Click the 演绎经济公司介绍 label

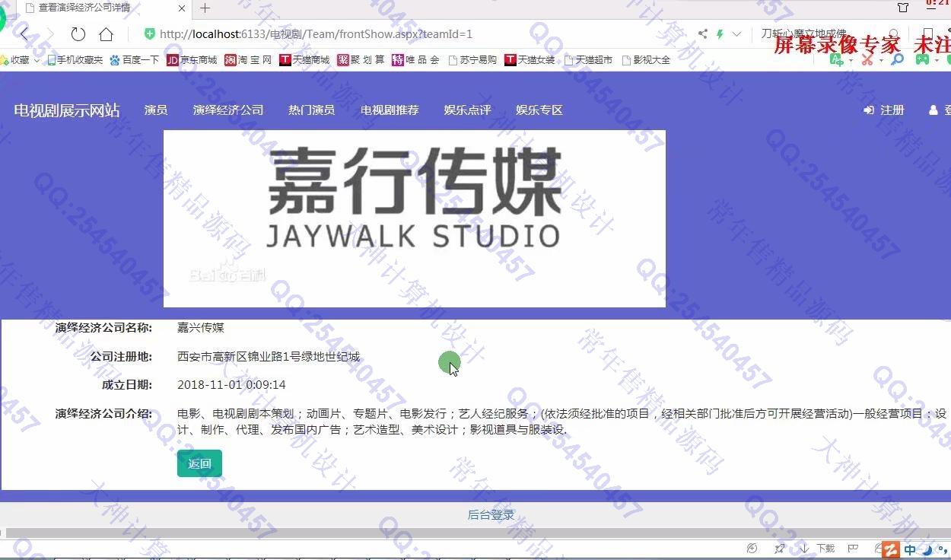[104, 414]
